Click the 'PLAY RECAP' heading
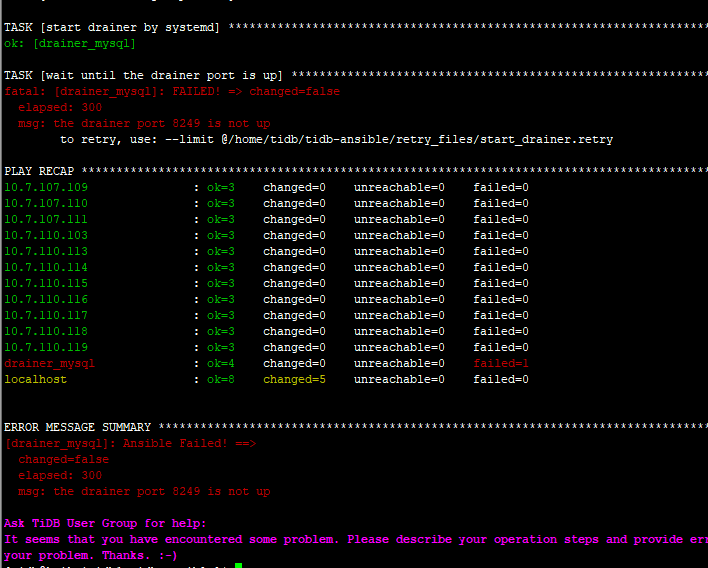Image resolution: width=708 pixels, height=568 pixels. pos(39,172)
